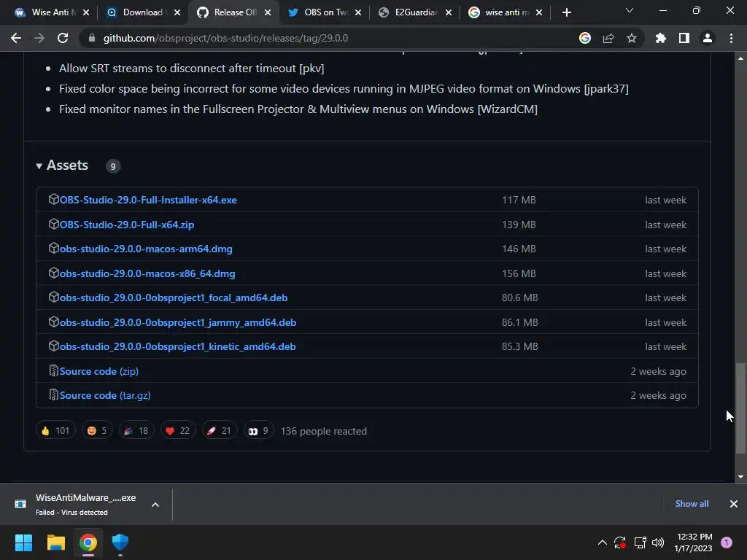Image resolution: width=747 pixels, height=560 pixels.
Task: Click the Full-Installer exe package icon
Action: (x=53, y=199)
